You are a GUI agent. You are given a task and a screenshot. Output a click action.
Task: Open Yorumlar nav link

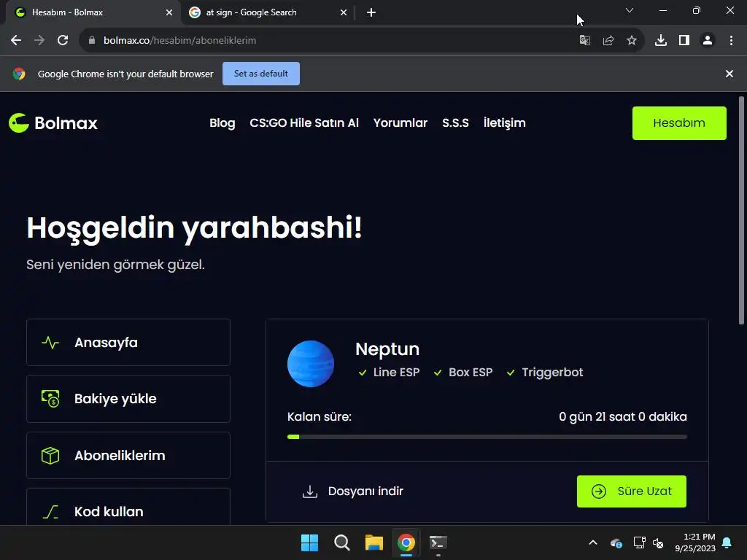[x=400, y=122]
